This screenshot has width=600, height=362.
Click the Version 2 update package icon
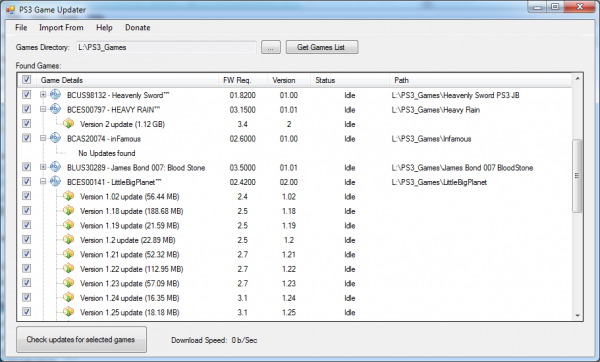[x=68, y=124]
